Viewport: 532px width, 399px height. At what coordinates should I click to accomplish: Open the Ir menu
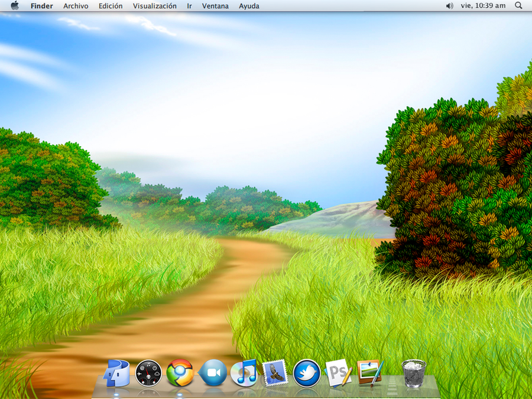click(189, 6)
